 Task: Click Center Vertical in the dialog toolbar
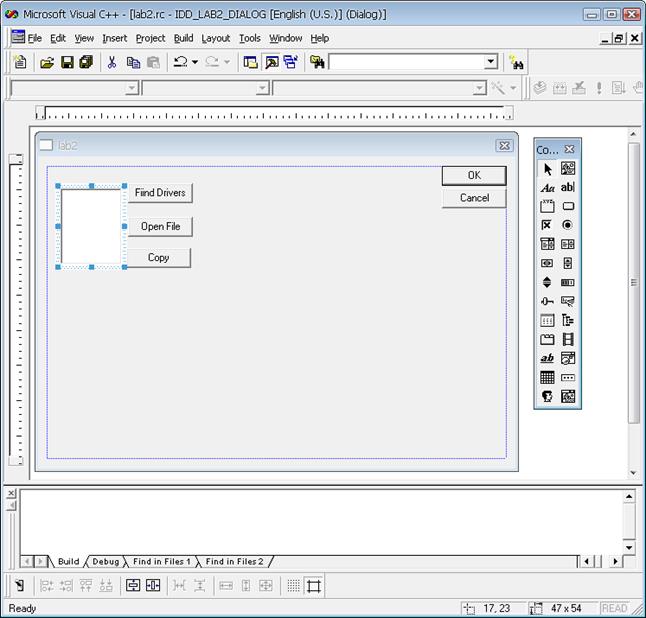(x=133, y=585)
